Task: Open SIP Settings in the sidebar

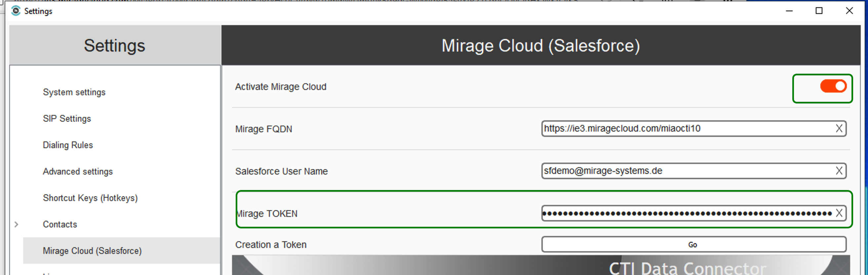Action: point(67,119)
